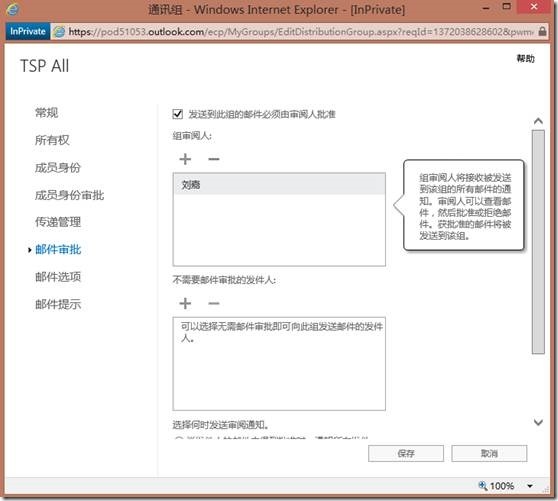Open the 邮件选项 section
Screen dimensions: 558x501
click(58, 276)
